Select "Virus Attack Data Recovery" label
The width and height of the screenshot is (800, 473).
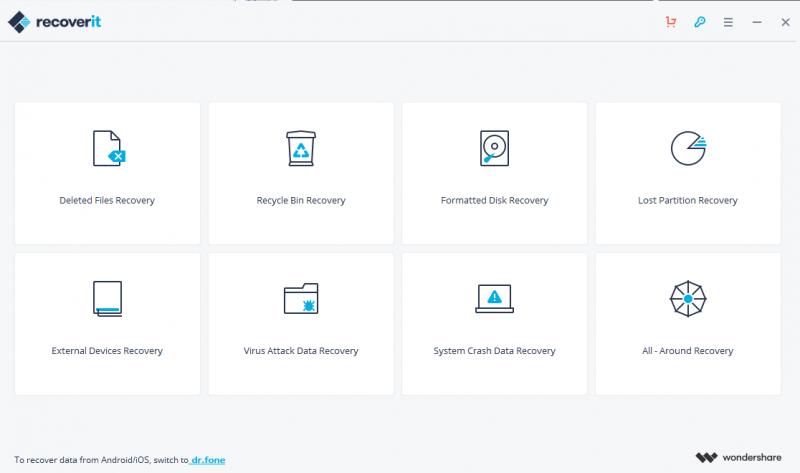coord(301,351)
